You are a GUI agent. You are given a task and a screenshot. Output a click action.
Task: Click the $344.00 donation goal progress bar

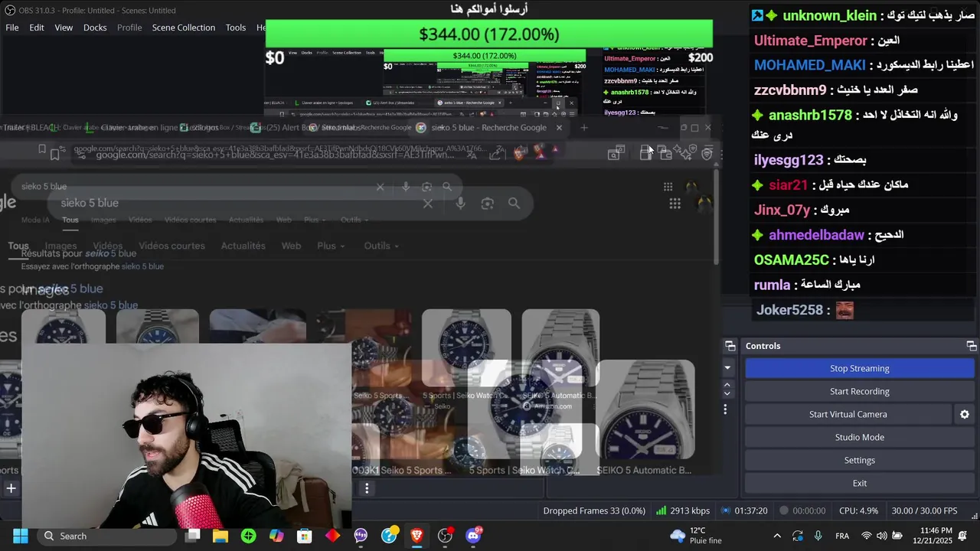point(489,34)
